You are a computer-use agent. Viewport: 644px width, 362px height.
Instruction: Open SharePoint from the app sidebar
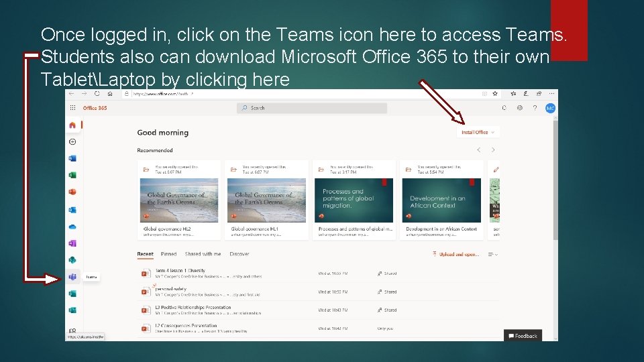coord(72,260)
